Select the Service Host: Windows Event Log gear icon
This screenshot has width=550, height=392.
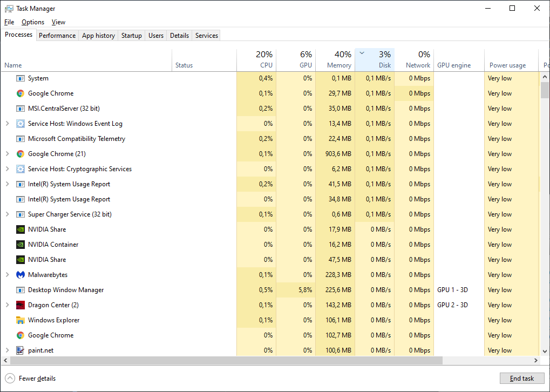21,124
